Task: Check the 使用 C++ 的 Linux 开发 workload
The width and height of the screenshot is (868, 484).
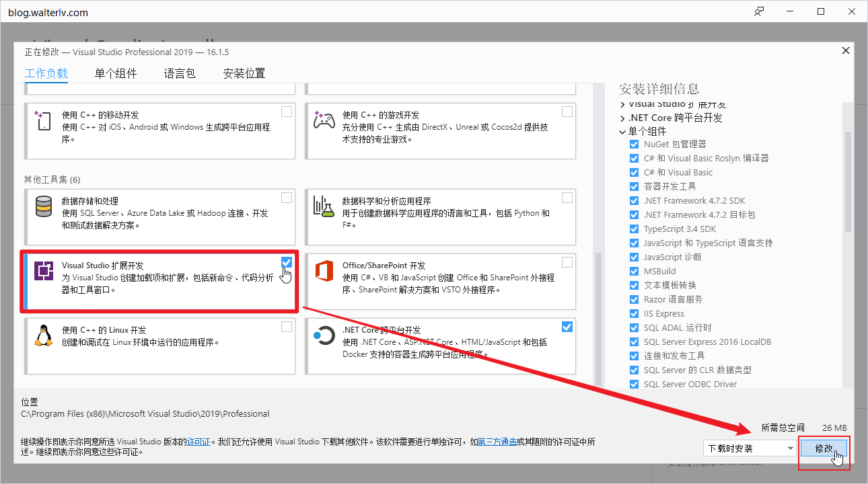Action: click(287, 327)
